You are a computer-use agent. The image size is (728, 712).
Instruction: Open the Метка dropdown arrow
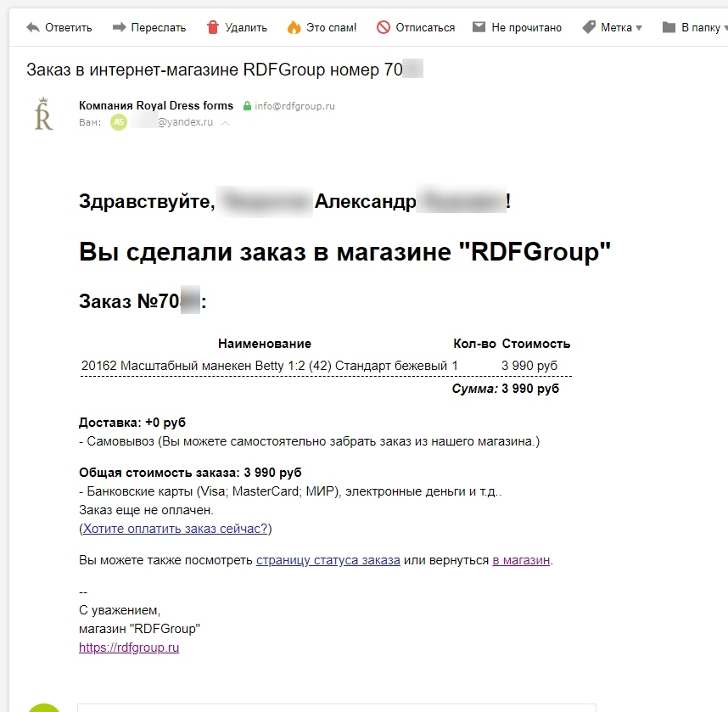(639, 28)
